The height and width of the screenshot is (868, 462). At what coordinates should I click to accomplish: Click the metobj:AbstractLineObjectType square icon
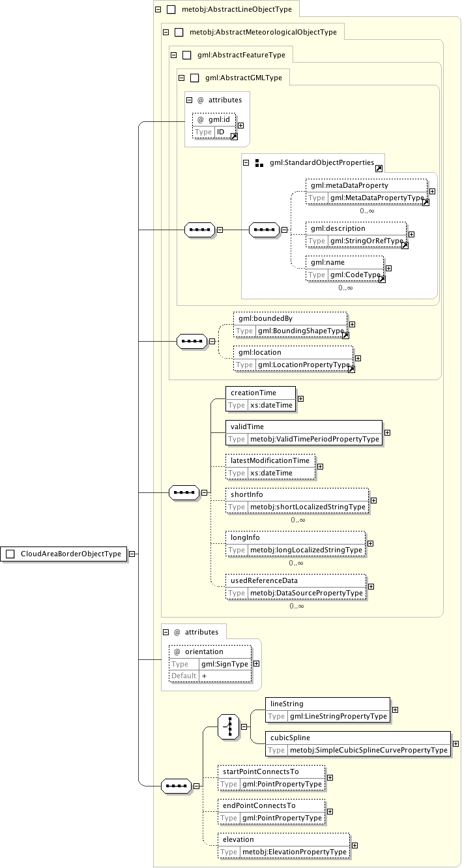tap(172, 10)
